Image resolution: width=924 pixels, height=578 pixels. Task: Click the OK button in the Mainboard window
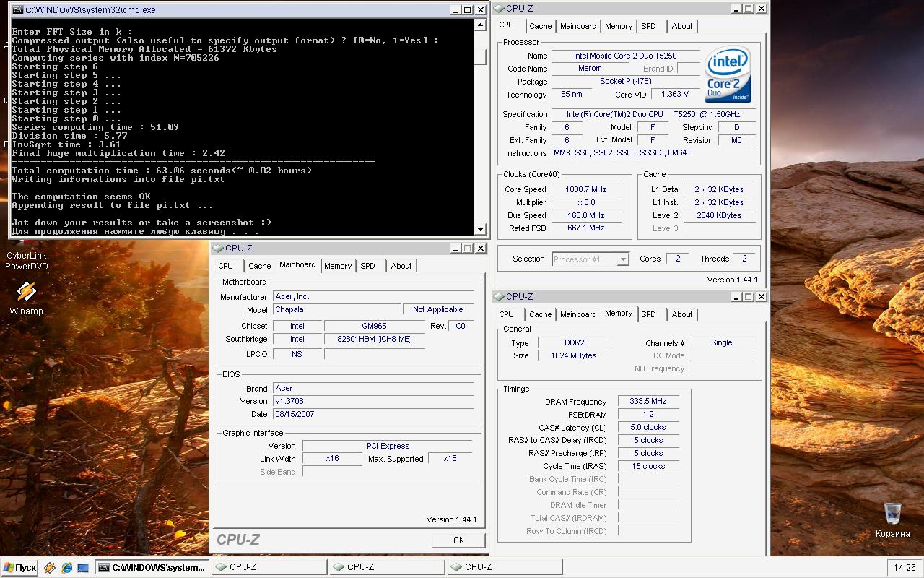458,540
